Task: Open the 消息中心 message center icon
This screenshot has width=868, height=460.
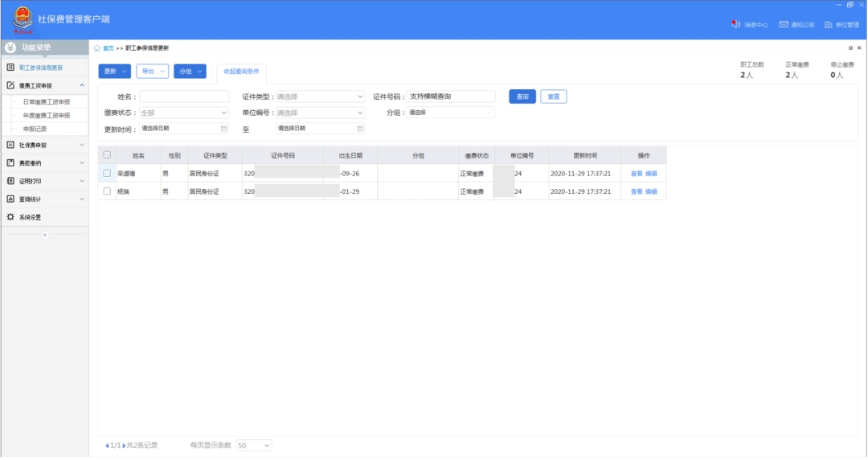Action: click(735, 25)
